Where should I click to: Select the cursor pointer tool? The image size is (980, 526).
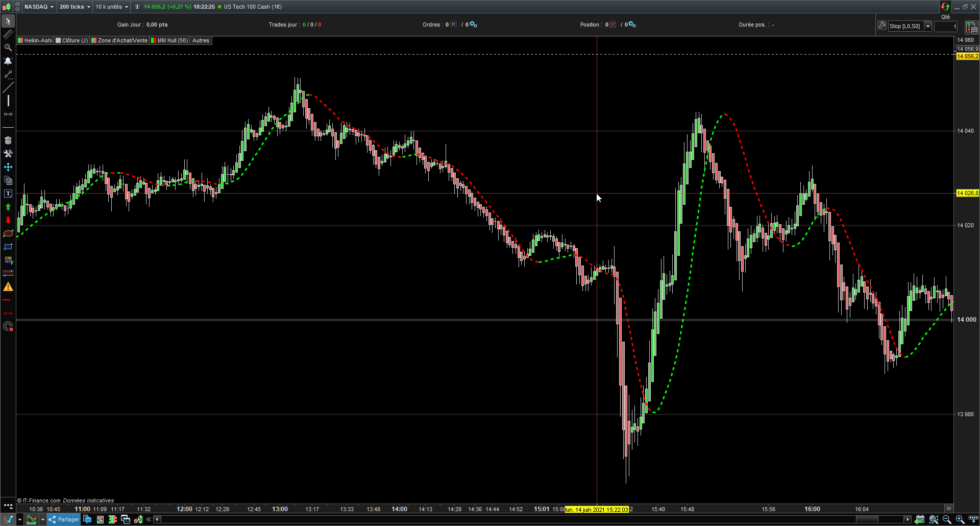click(x=8, y=21)
